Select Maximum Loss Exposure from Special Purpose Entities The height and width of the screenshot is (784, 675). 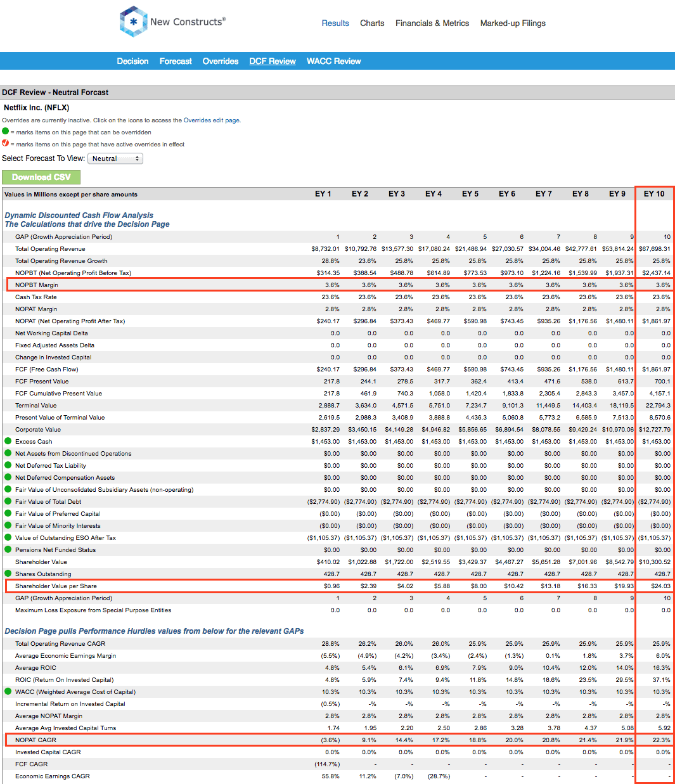[93, 610]
